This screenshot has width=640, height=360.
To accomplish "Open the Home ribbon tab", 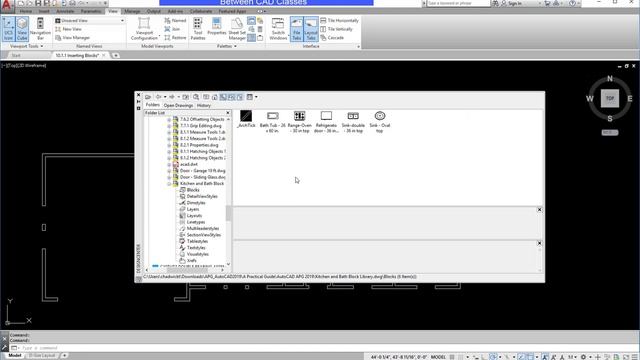I will click(x=25, y=11).
